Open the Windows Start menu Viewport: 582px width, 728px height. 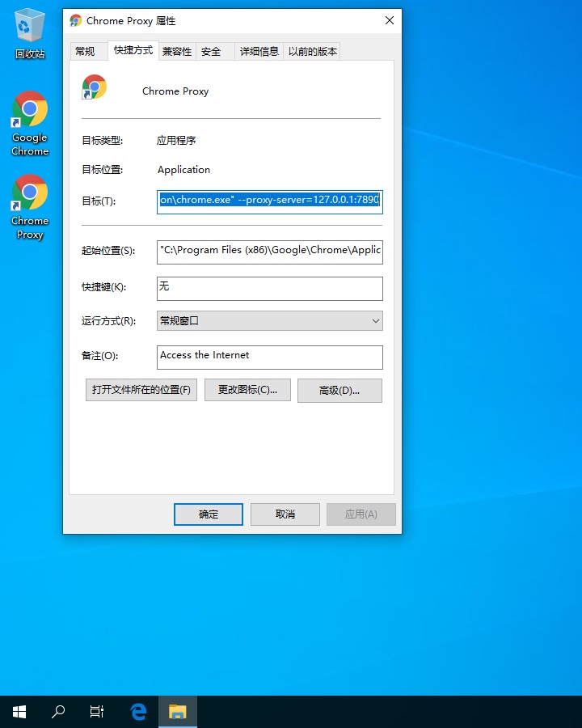click(x=19, y=711)
